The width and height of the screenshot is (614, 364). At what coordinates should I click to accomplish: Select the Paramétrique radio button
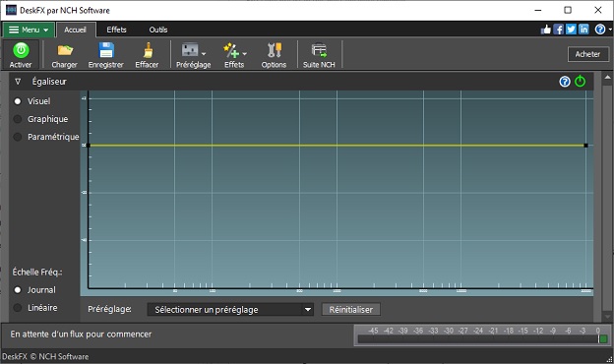click(18, 137)
